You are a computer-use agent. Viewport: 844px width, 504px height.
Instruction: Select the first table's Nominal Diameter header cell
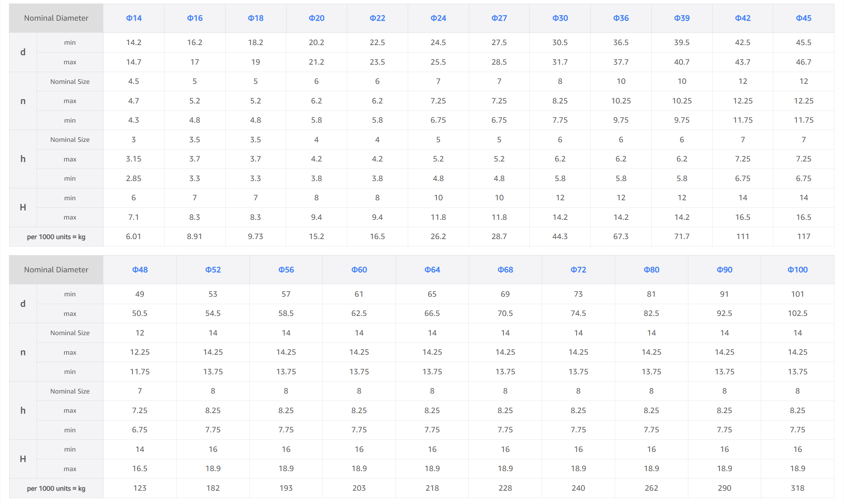56,18
